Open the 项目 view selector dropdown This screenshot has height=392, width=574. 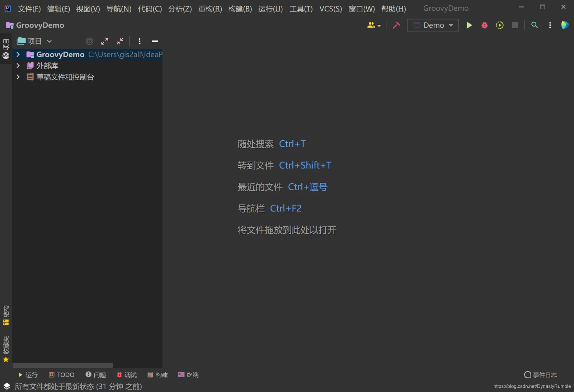pos(34,41)
